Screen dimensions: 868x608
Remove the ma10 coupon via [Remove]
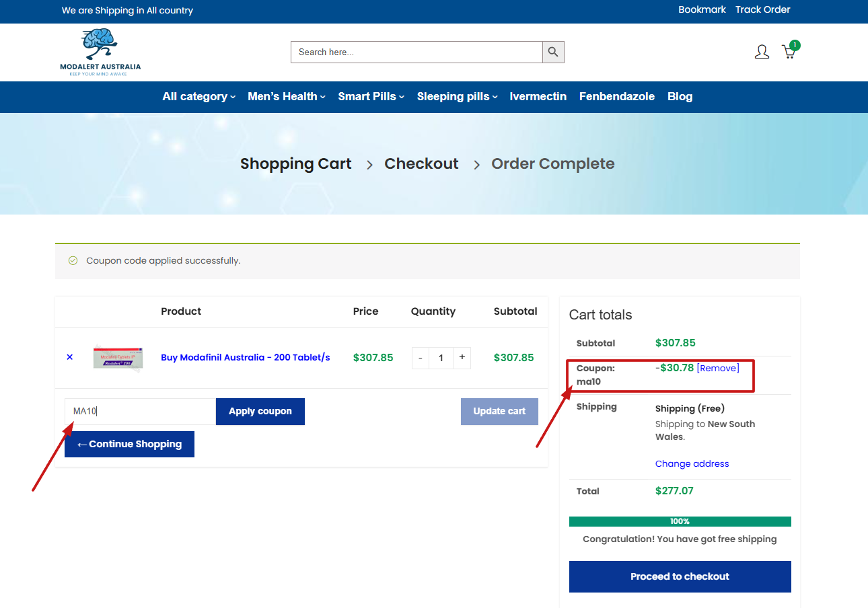click(718, 368)
